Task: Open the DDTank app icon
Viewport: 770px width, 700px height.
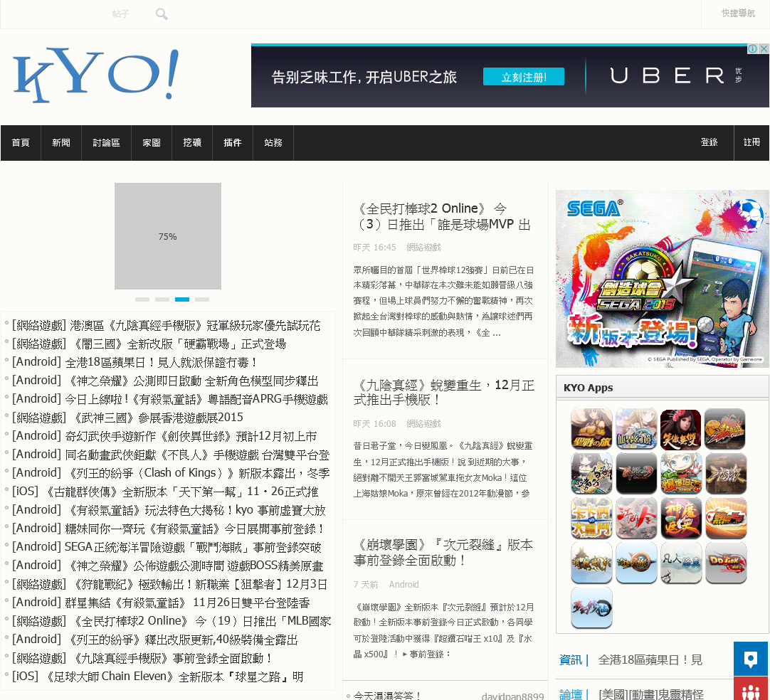Action: tap(725, 563)
